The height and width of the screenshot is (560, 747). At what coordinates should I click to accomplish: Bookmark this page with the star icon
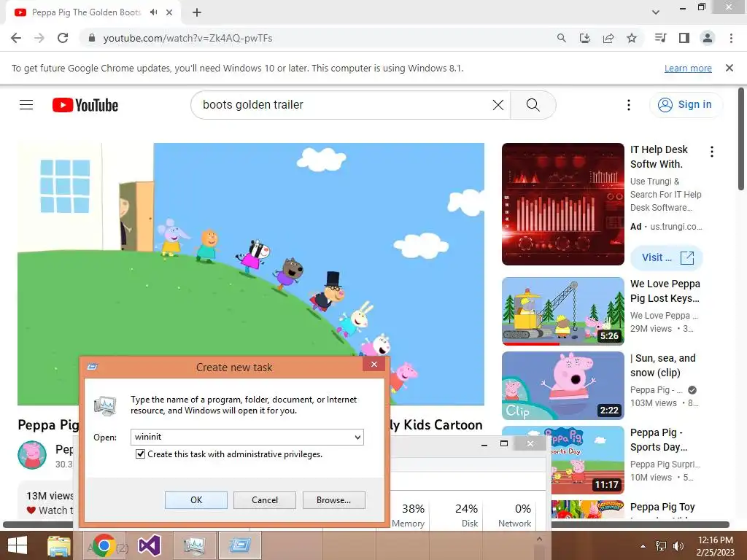click(x=632, y=38)
